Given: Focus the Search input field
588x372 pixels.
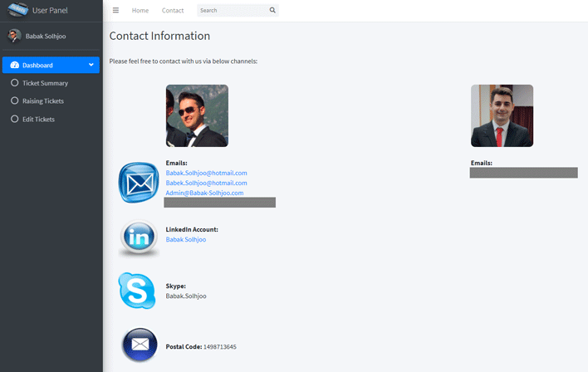Looking at the screenshot, I should coord(233,11).
